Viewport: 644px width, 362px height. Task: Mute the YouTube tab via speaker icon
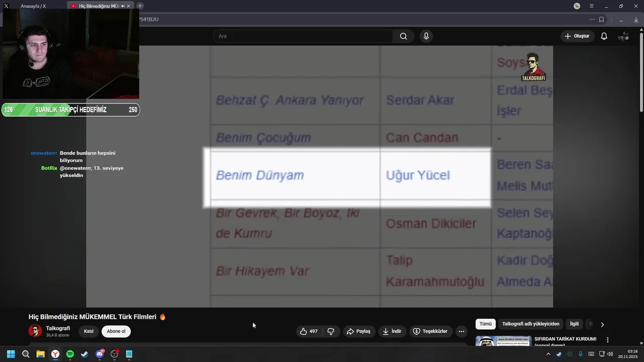click(123, 6)
